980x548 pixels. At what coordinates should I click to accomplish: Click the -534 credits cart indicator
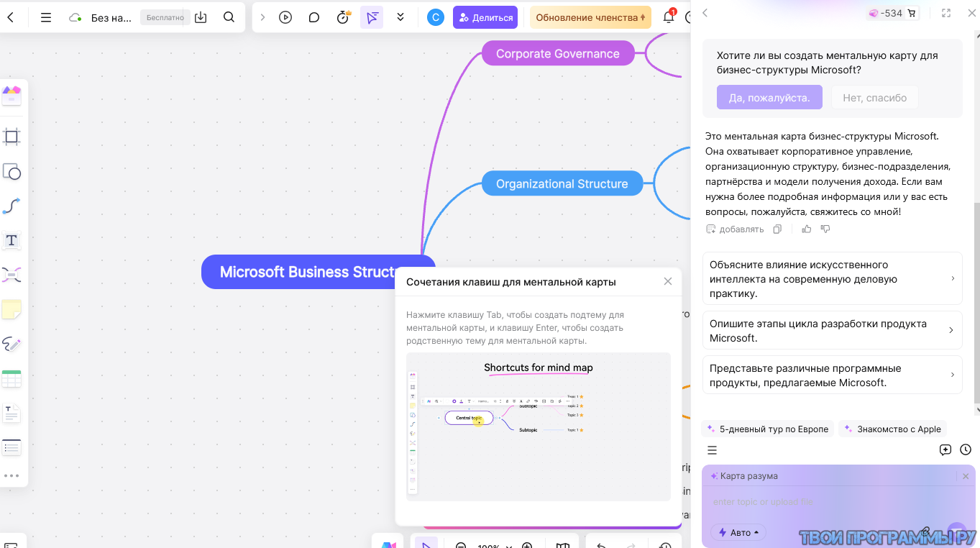pos(892,13)
